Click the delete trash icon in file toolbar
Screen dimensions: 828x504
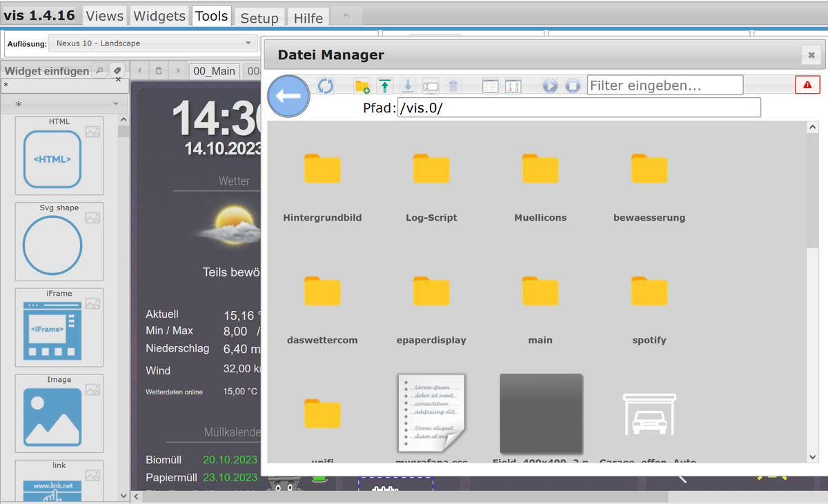coord(453,86)
